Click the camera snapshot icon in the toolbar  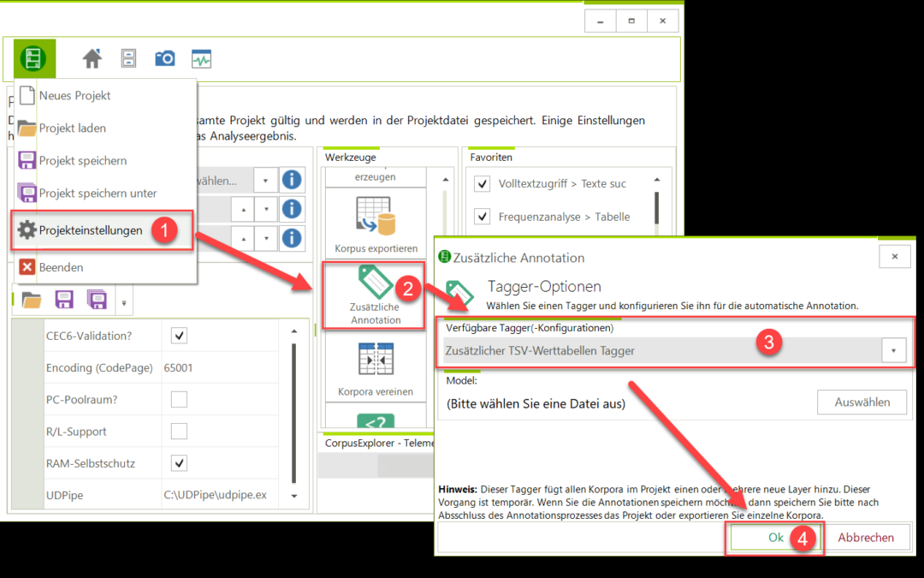[164, 58]
